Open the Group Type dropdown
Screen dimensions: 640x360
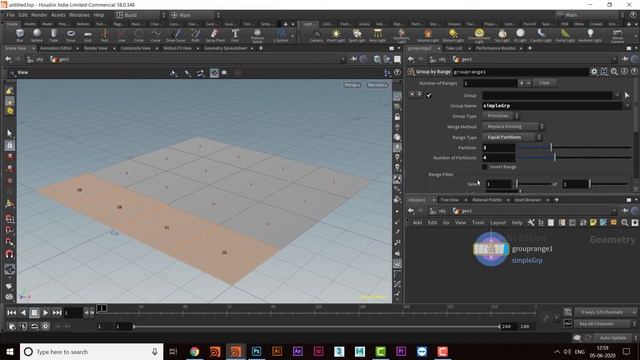point(500,116)
